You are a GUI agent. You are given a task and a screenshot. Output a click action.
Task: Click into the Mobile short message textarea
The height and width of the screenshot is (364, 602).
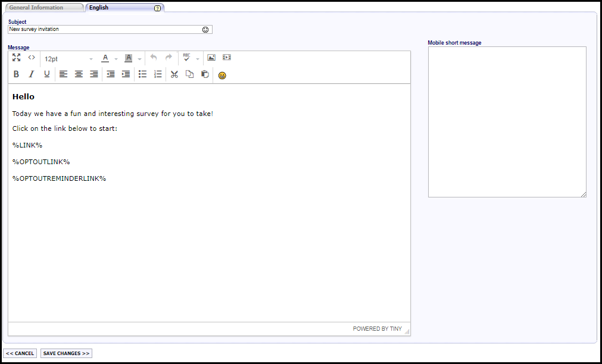tap(507, 122)
